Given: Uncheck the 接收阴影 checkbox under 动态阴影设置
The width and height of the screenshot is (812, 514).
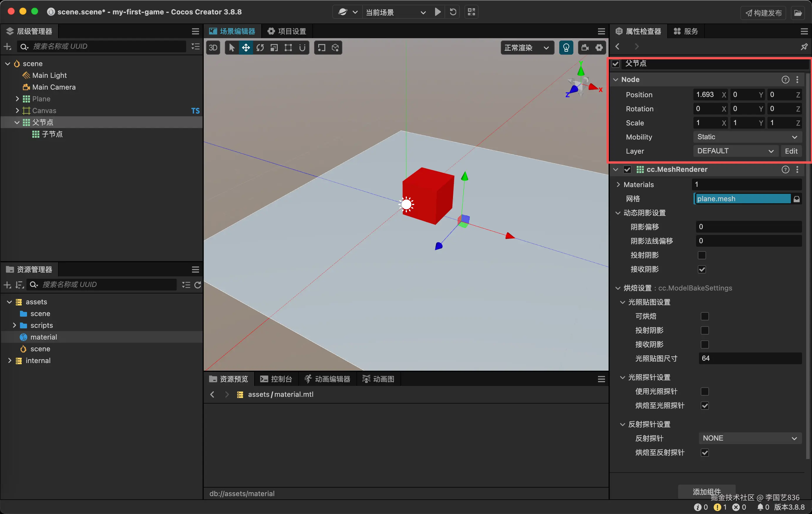Looking at the screenshot, I should [702, 269].
